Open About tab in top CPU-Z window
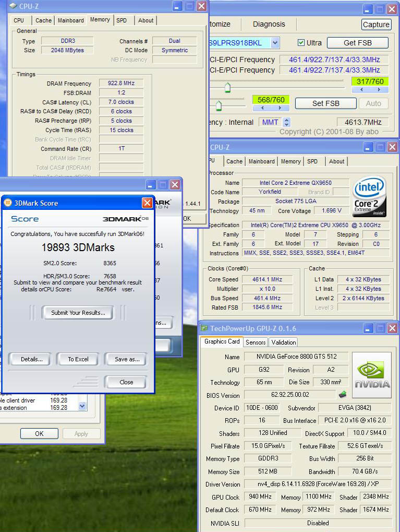 (x=146, y=20)
